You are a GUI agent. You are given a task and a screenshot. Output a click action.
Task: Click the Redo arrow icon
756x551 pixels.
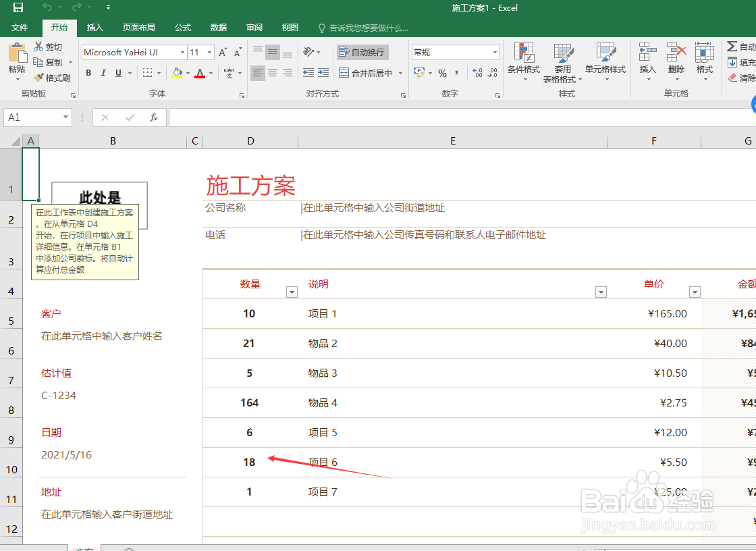pyautogui.click(x=76, y=7)
